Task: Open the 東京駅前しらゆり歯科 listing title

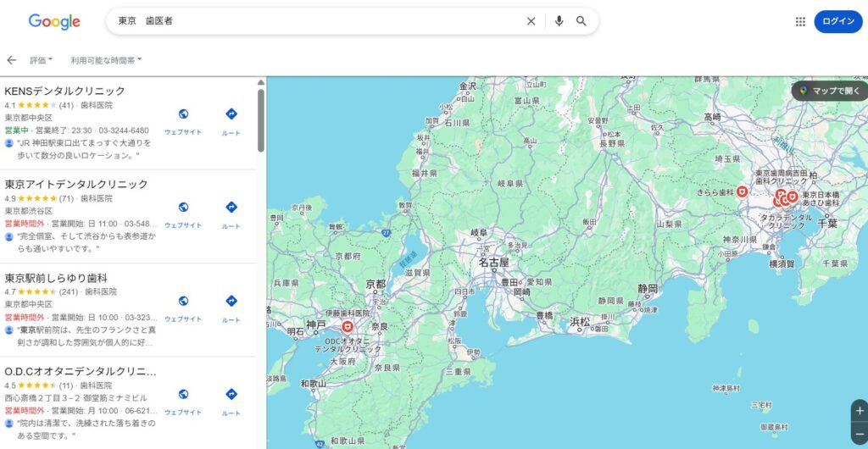Action: [x=56, y=278]
